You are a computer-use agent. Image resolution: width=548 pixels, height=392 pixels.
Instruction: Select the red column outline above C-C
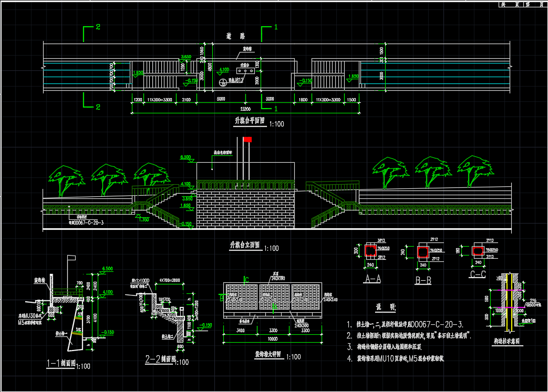coord(478,251)
